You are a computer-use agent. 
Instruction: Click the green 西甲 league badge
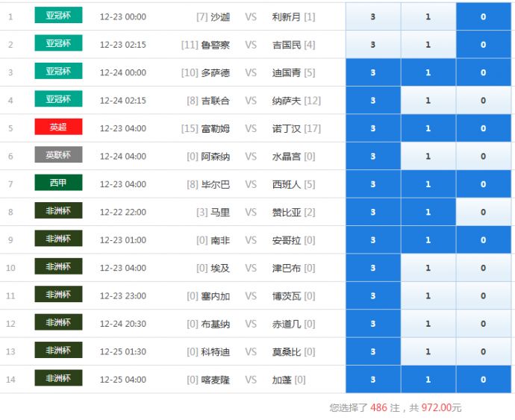tap(58, 183)
